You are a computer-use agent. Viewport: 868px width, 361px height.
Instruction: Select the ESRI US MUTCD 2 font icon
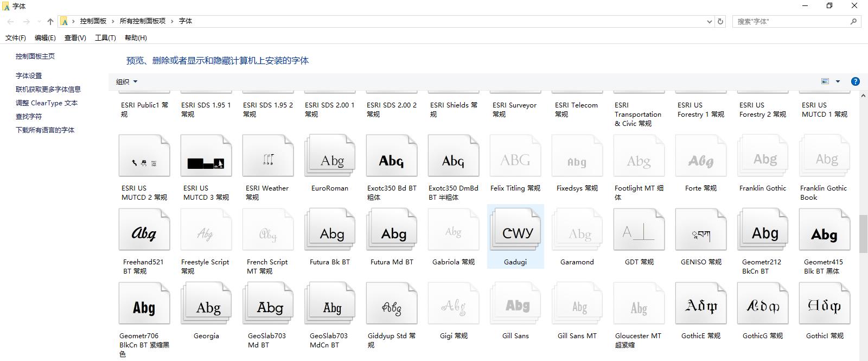(x=144, y=156)
